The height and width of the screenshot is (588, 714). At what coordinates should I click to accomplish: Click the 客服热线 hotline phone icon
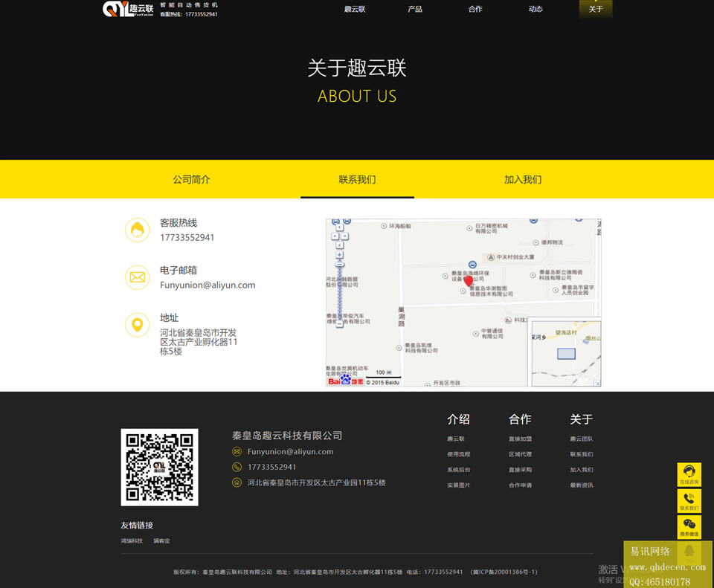[138, 230]
